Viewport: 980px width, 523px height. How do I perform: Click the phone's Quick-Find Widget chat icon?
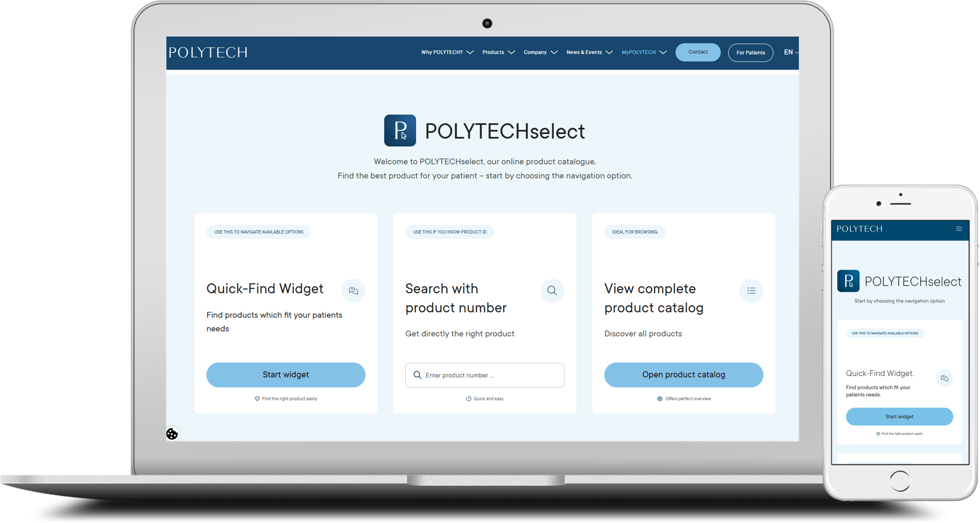[944, 378]
